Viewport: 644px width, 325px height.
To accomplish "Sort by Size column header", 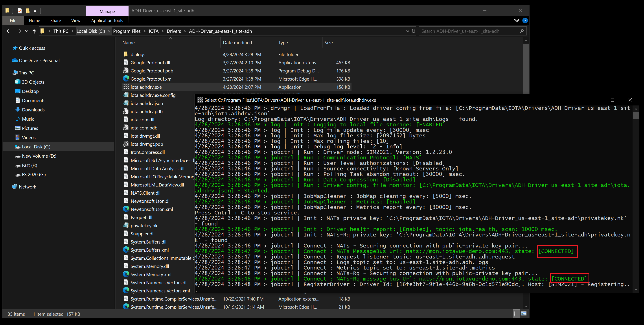I will coord(329,42).
